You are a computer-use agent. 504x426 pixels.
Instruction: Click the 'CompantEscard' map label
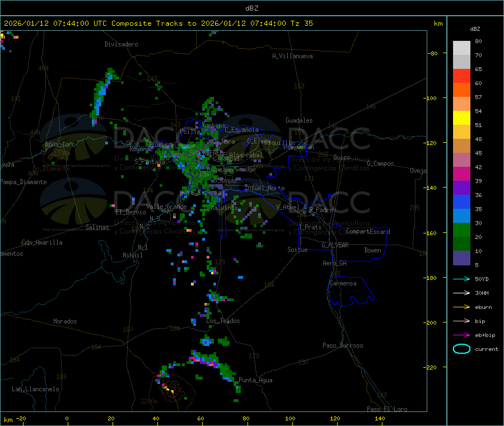[368, 231]
